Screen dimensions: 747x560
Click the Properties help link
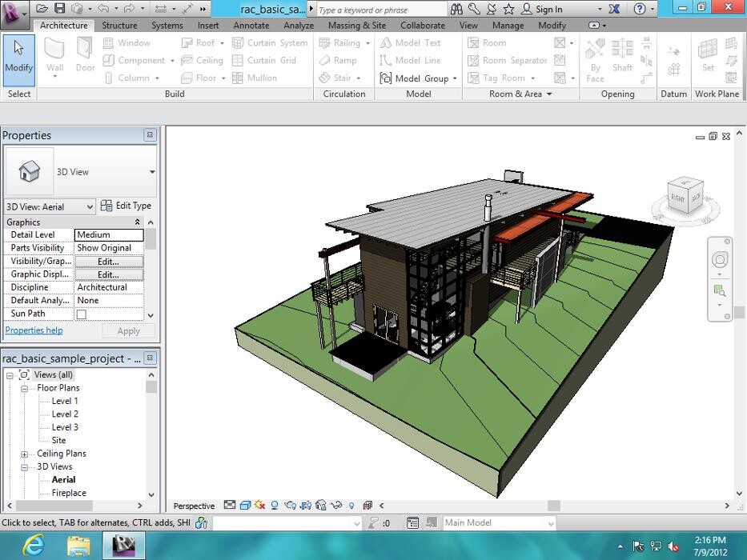[34, 330]
